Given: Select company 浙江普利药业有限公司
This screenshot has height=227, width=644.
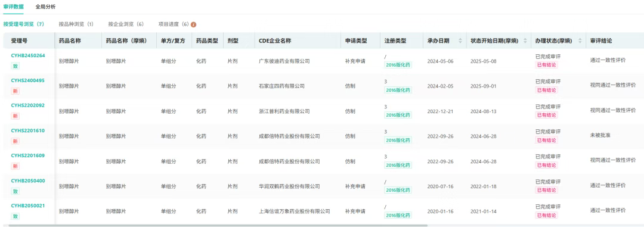Looking at the screenshot, I should (284, 111).
